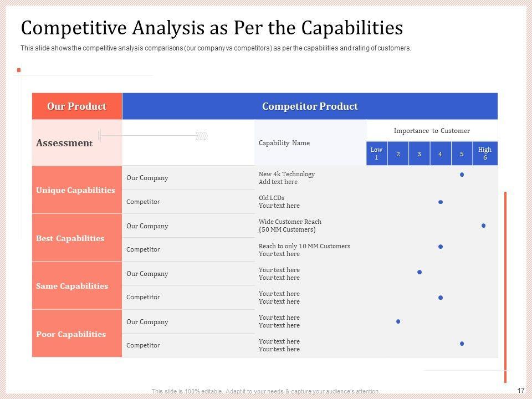
Task: Click the slide title Competitive Analysis heading
Action: point(211,27)
